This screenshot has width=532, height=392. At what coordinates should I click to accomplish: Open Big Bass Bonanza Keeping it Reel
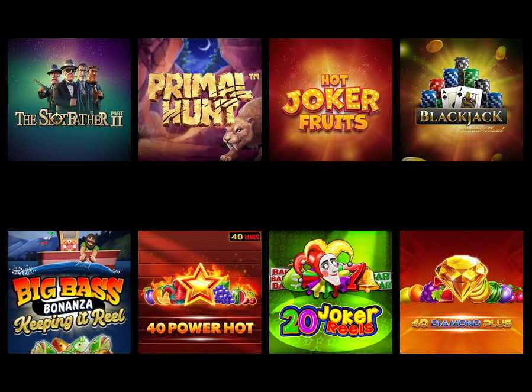[x=69, y=292]
